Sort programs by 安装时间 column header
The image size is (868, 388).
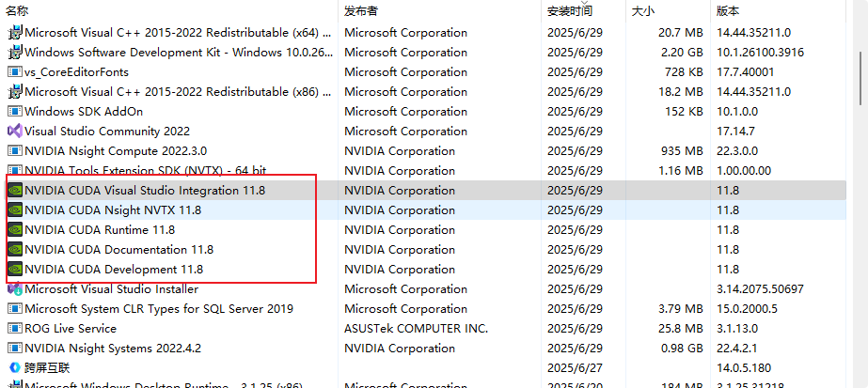(x=570, y=11)
